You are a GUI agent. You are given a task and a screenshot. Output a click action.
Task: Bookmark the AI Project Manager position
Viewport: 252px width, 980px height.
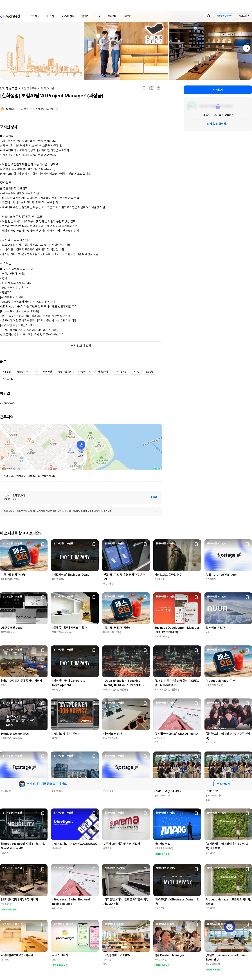(x=144, y=88)
